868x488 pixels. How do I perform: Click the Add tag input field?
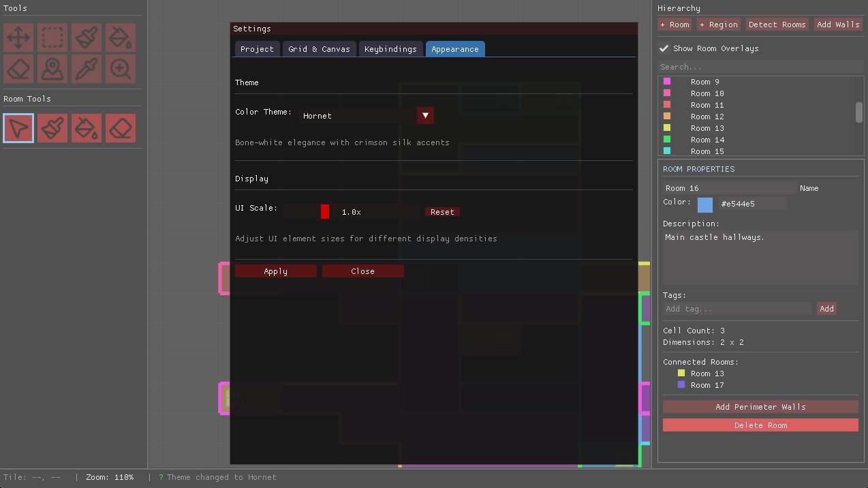point(737,309)
